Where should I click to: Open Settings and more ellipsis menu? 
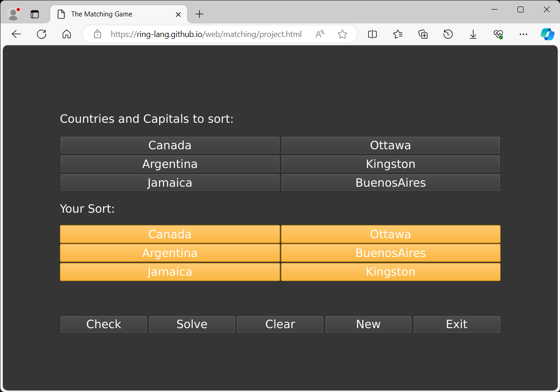523,34
